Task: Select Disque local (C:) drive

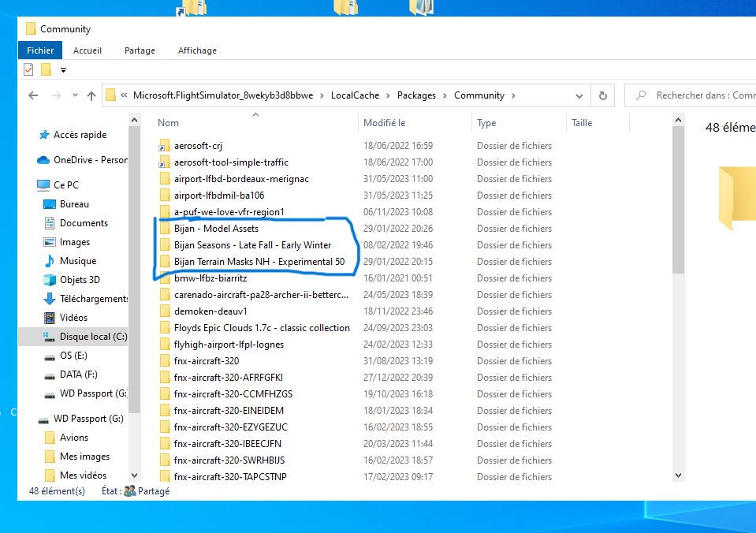Action: (73, 336)
